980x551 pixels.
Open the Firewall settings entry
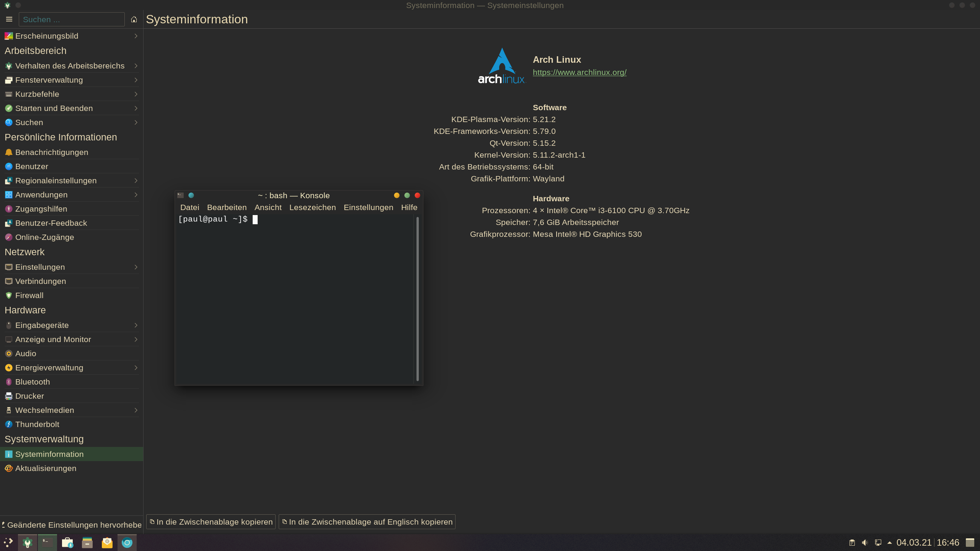29,295
